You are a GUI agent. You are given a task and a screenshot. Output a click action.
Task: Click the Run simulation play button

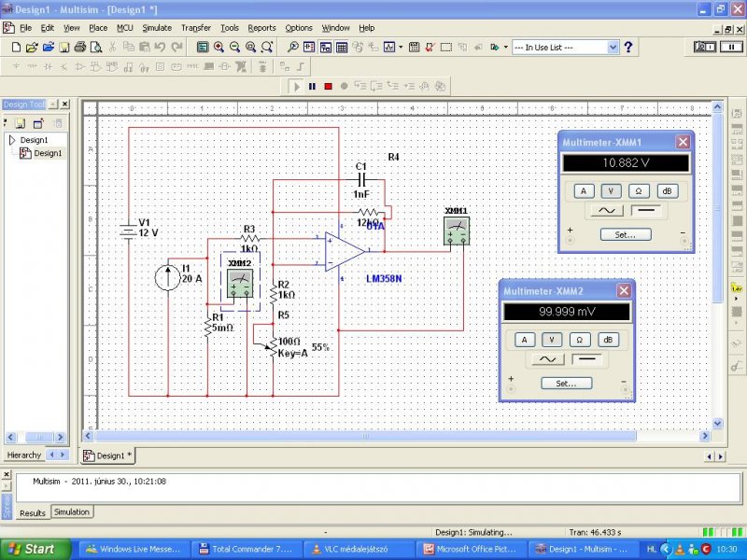(296, 86)
